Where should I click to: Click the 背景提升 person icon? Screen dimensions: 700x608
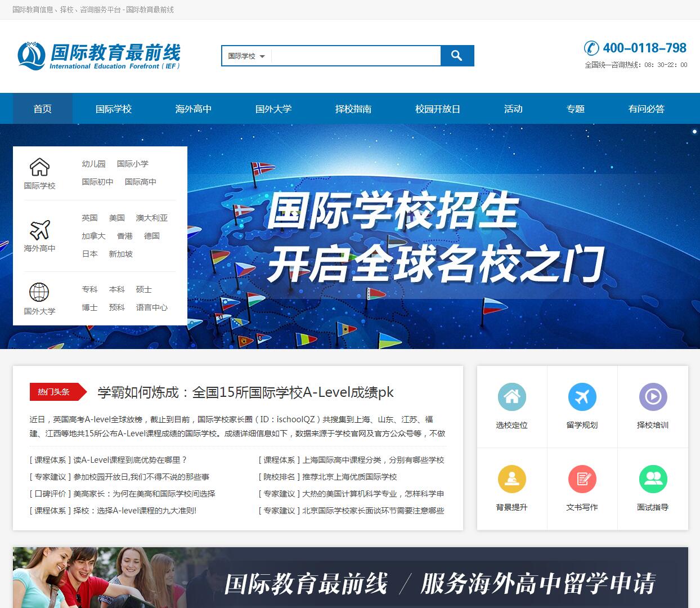pos(512,479)
